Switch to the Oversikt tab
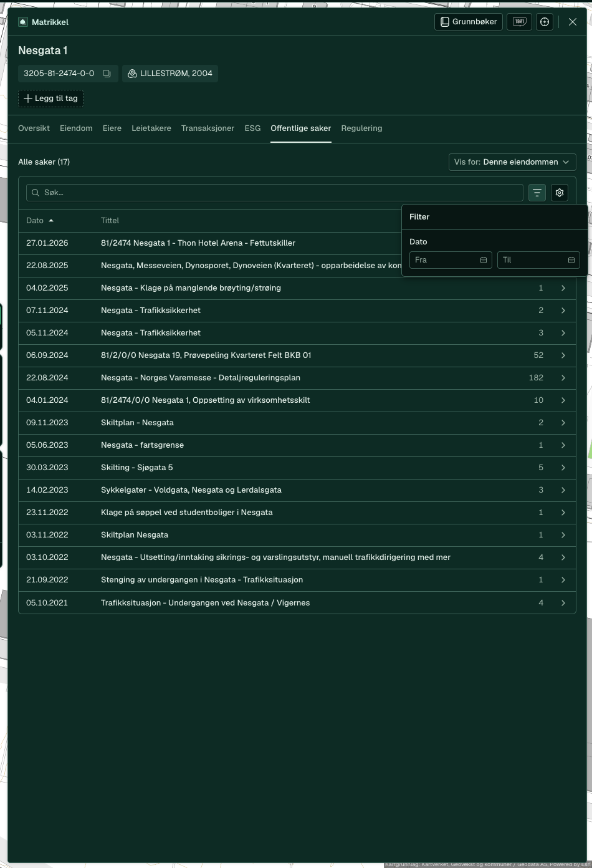This screenshot has height=868, width=592. click(34, 128)
